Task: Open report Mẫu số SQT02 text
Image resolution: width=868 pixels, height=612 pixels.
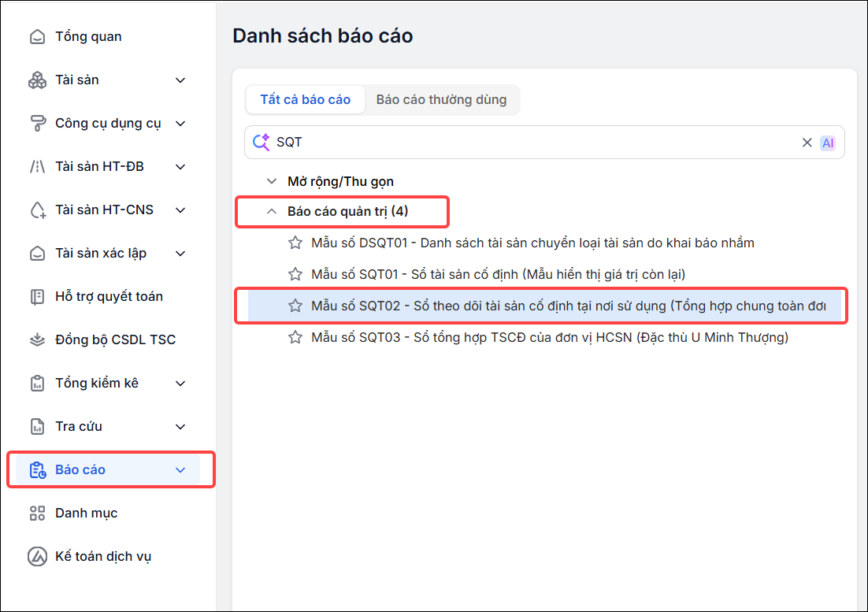Action: coord(569,306)
